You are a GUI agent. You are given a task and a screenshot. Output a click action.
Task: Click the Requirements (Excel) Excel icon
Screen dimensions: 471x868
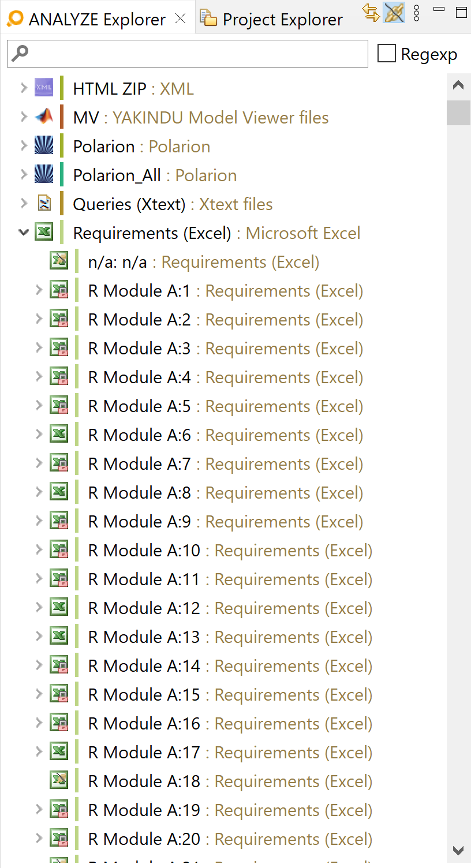tap(44, 232)
